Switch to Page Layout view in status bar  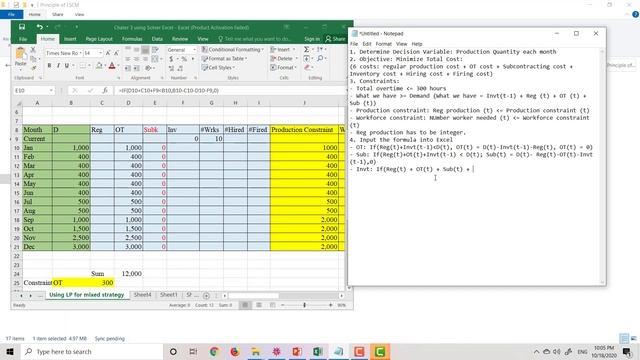point(259,305)
